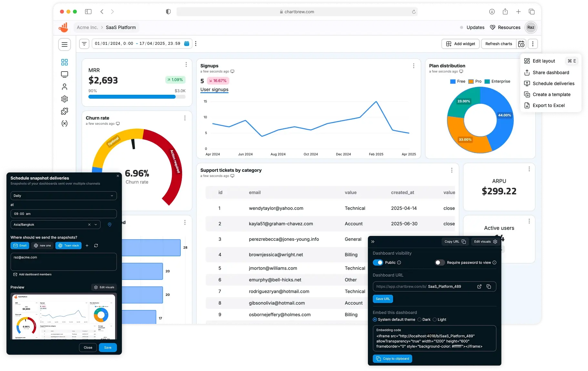The width and height of the screenshot is (588, 371).
Task: Detect timezone using the map pin icon
Action: point(109,225)
